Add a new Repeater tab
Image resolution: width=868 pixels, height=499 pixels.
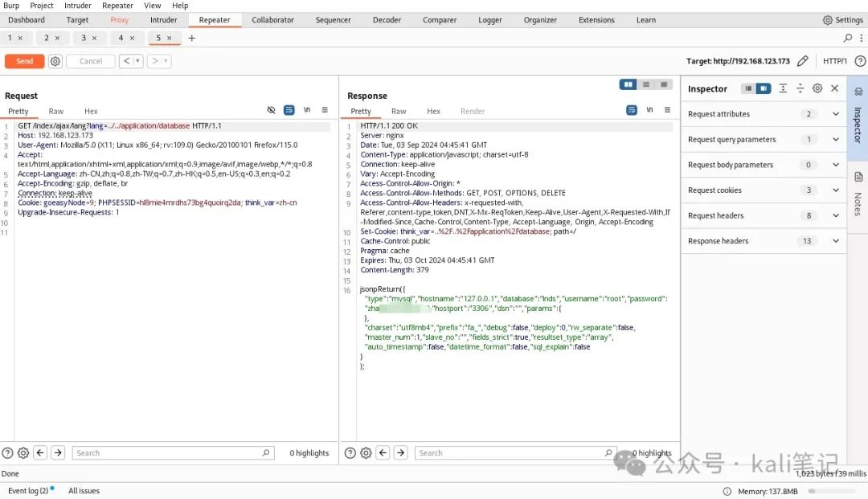[x=191, y=39]
